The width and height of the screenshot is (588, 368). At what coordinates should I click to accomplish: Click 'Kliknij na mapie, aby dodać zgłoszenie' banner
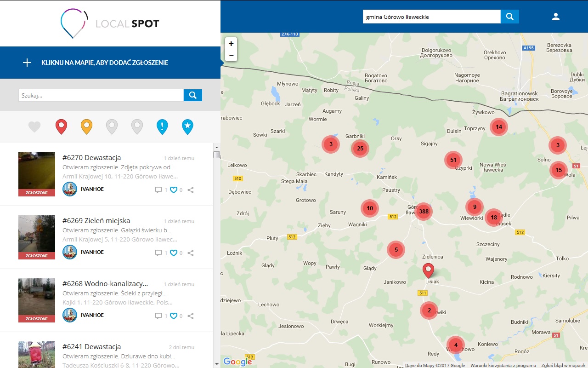pos(110,63)
